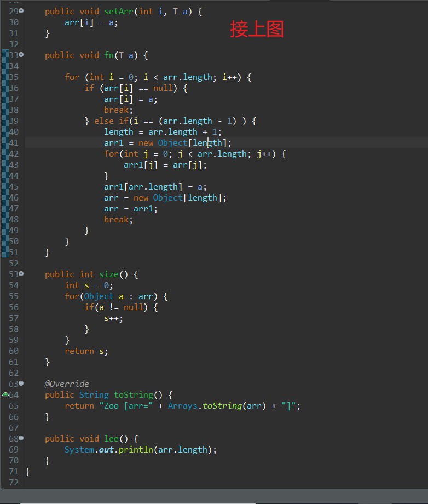Collapse the size method at line 53
Screen dimensions: 428x504
(x=21, y=274)
